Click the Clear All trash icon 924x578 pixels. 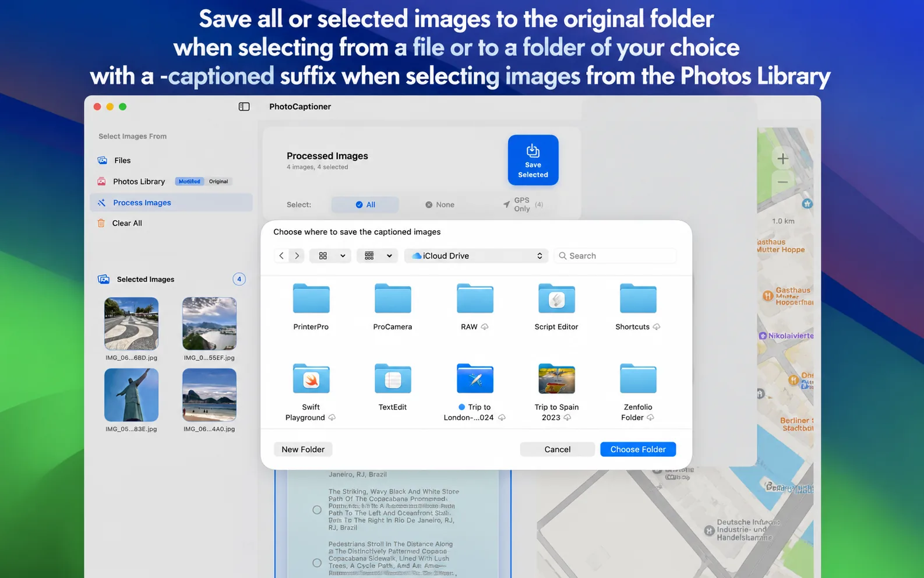click(101, 223)
